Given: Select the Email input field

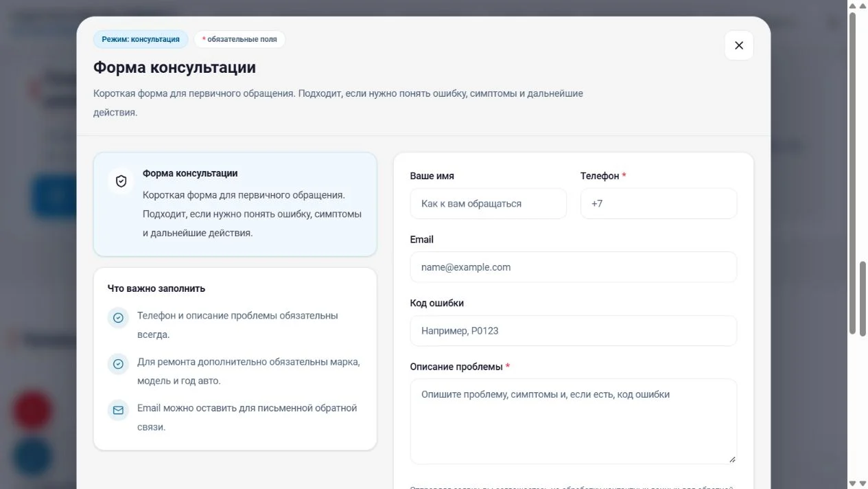Looking at the screenshot, I should tap(574, 267).
